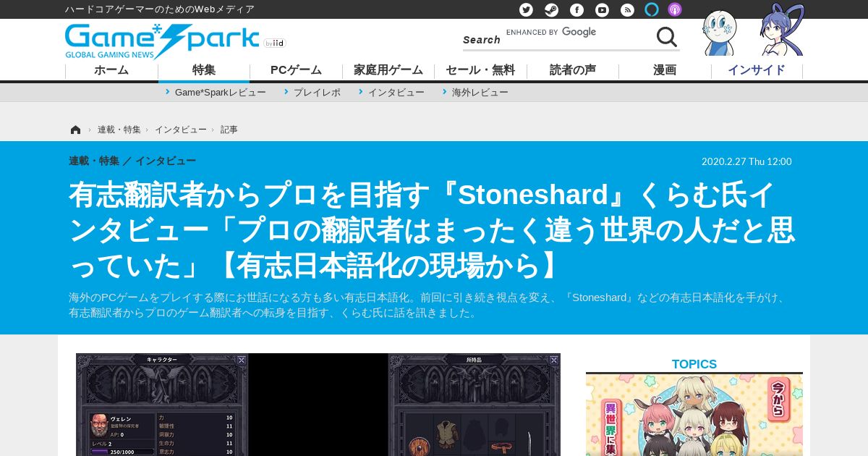
Task: Open the Alexa ring icon link
Action: 652,9
